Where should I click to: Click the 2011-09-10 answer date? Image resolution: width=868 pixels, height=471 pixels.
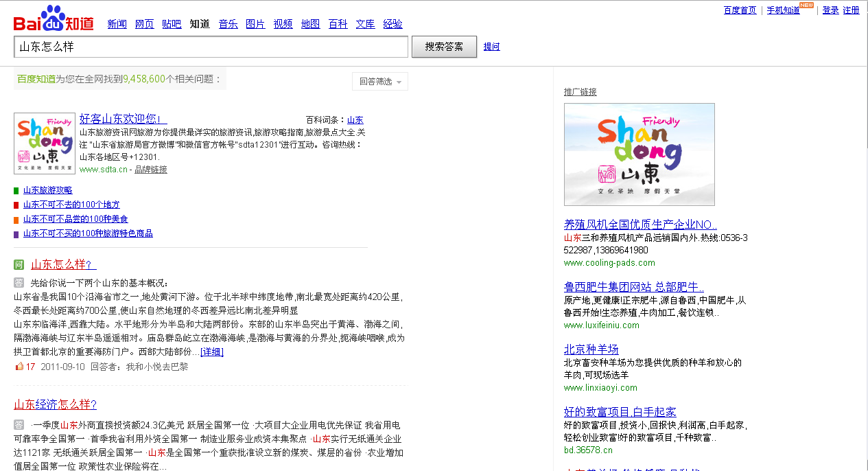63,367
